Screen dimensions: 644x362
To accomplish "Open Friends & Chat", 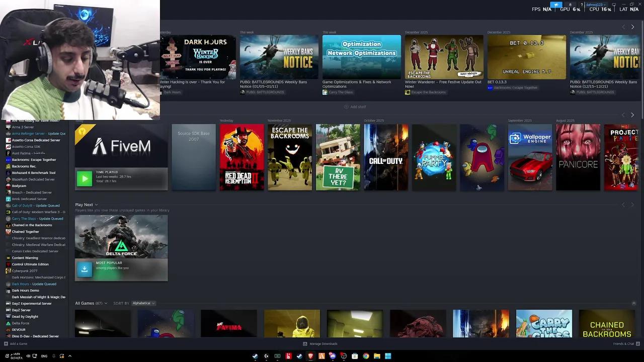I will tap(623, 344).
